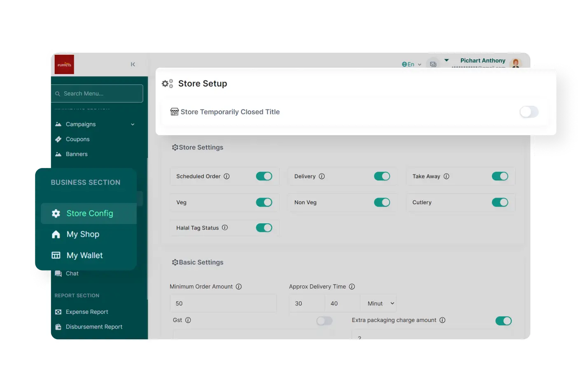Click info icon beside Minimum Order Amount
This screenshot has width=580, height=392.
click(x=239, y=287)
